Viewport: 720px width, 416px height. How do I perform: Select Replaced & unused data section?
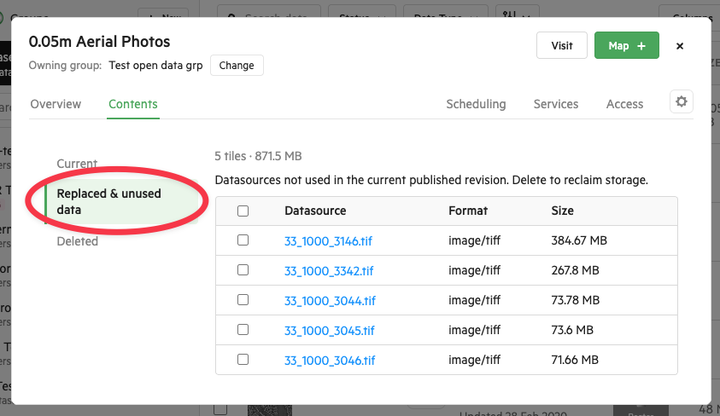122,202
